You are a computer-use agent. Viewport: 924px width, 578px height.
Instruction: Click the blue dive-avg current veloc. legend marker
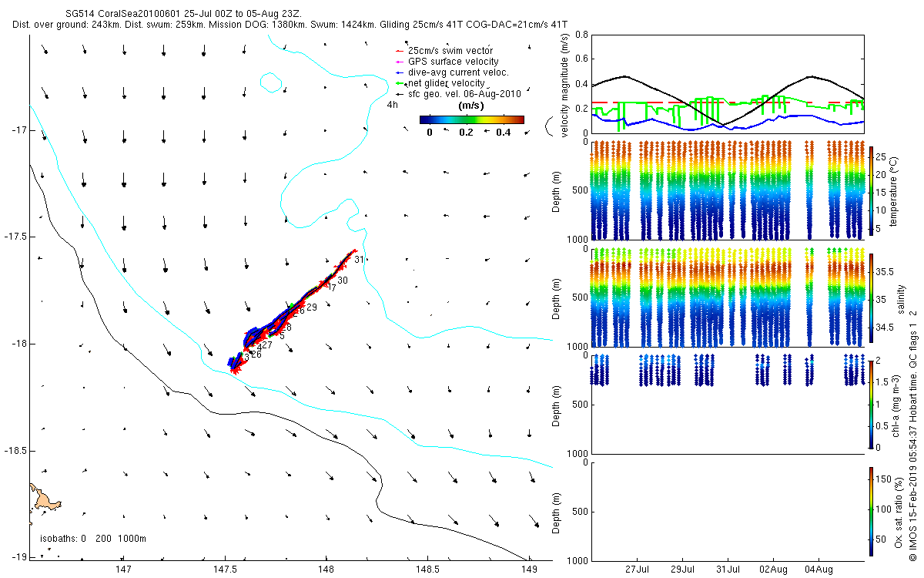(399, 72)
